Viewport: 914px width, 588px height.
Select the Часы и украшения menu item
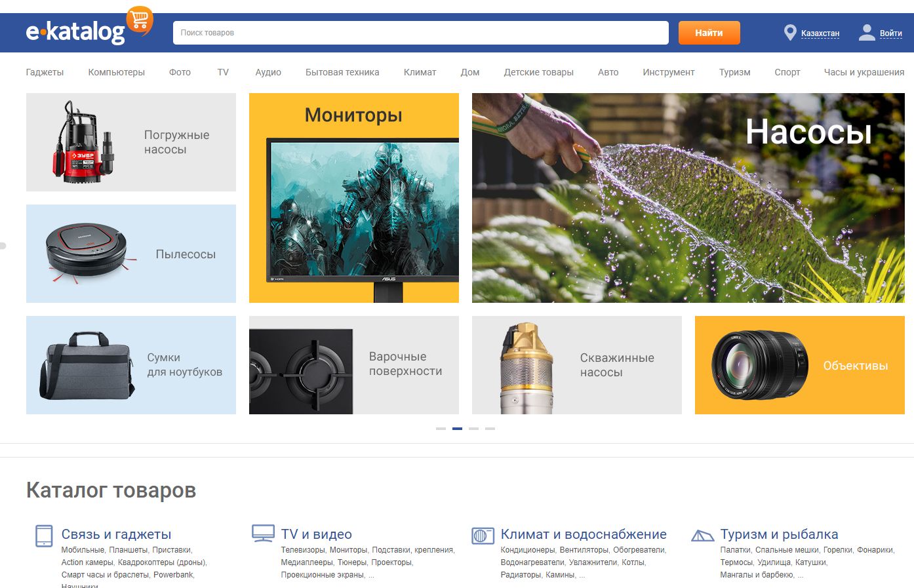[x=864, y=72]
